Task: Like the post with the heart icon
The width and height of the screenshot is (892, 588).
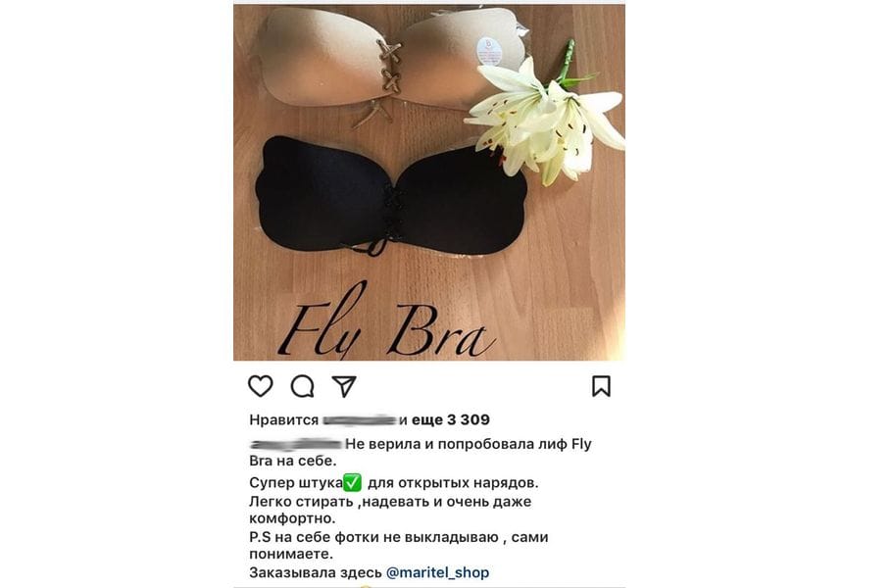Action: (x=261, y=386)
